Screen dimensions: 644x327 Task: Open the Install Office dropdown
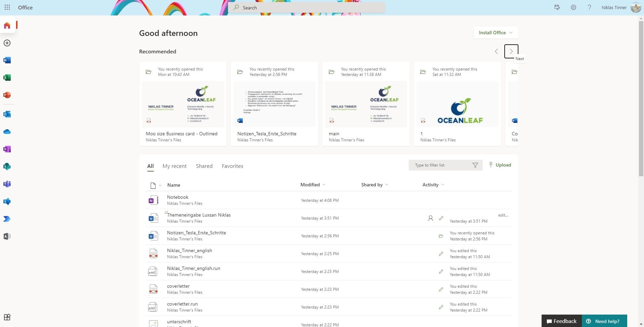pos(495,33)
